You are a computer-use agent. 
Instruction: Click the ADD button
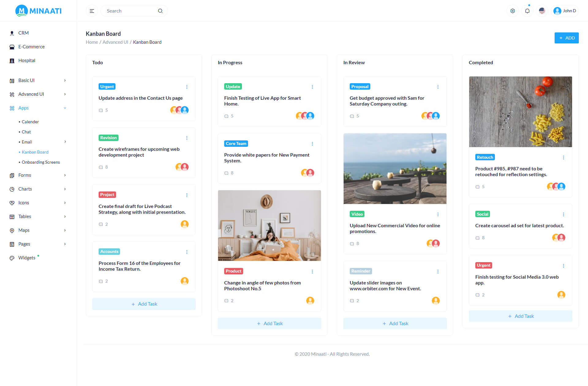[x=567, y=38]
